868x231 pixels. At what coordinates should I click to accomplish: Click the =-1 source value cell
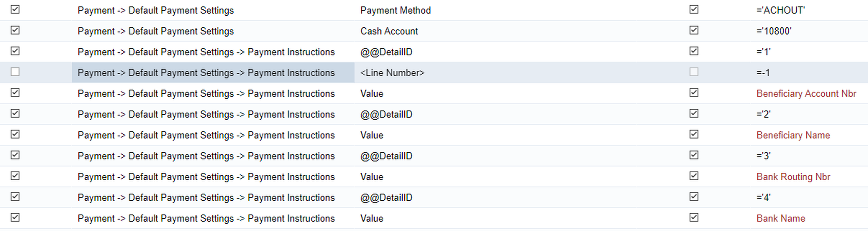coord(763,73)
